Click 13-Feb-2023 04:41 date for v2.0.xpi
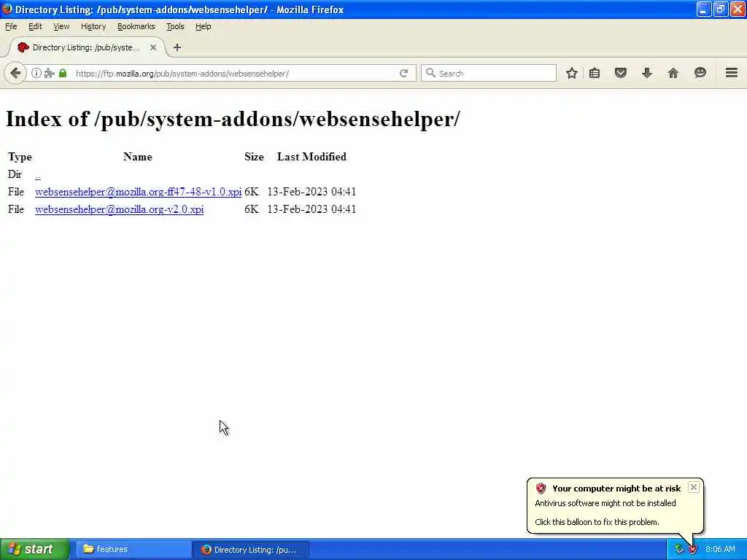This screenshot has width=747, height=560. (311, 209)
